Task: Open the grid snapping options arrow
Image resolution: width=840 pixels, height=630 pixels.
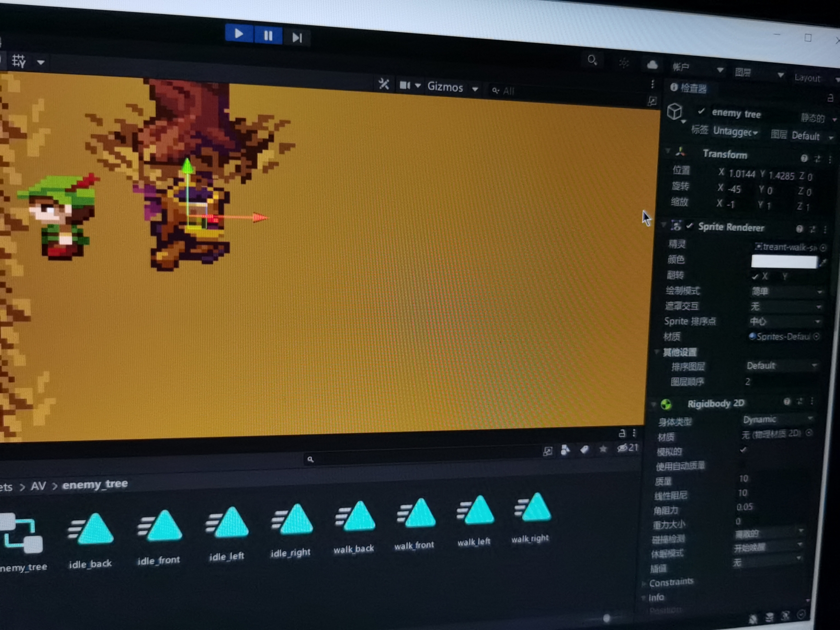Action: (x=41, y=62)
